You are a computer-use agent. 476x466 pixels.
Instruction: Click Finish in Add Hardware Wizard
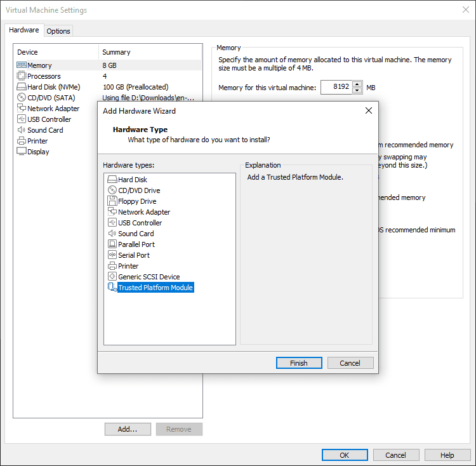299,363
